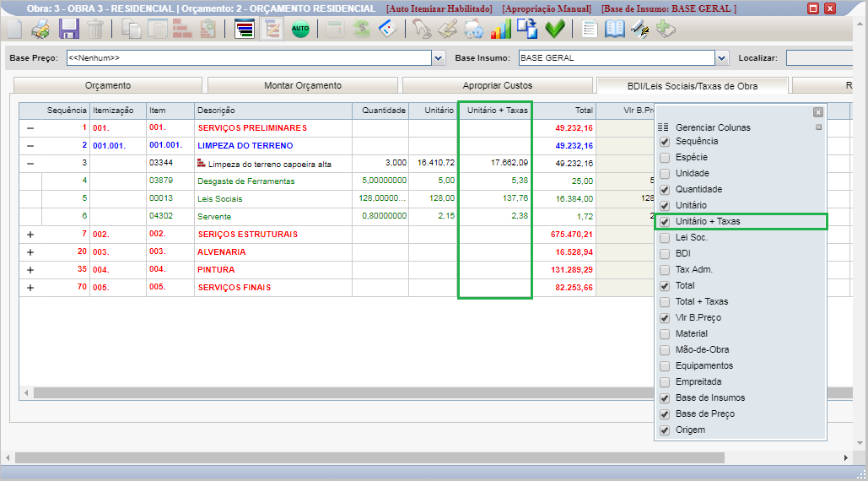This screenshot has width=868, height=481.
Task: Click the Quantidade column header
Action: (x=380, y=111)
